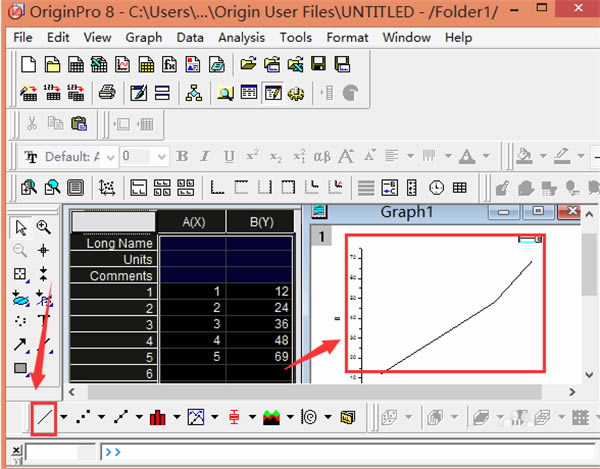
Task: Toggle Subscript formatting
Action: point(276,157)
